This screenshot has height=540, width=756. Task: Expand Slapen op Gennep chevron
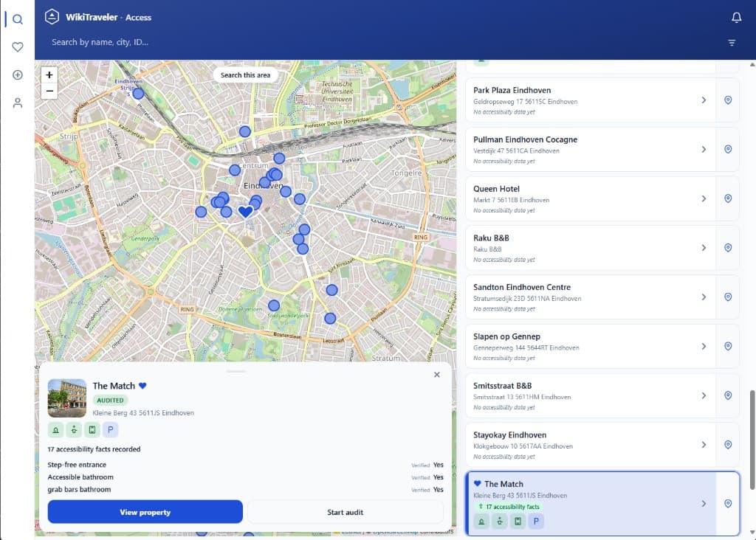coord(704,346)
